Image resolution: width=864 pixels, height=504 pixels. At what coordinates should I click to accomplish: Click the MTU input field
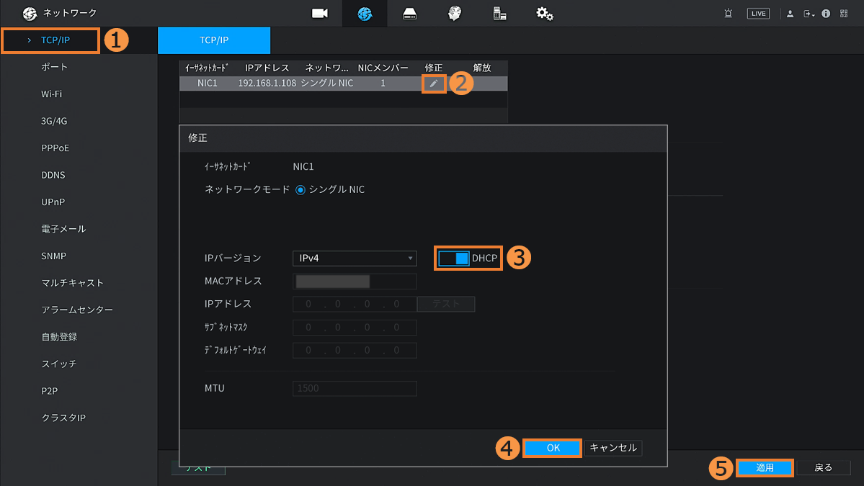tap(355, 389)
